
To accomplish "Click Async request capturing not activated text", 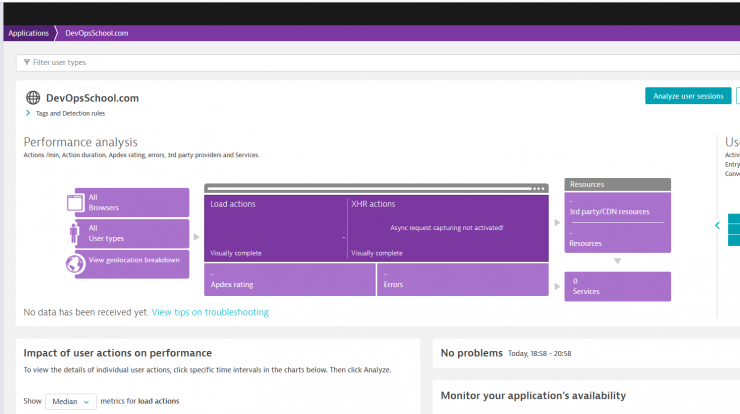I will pos(446,228).
